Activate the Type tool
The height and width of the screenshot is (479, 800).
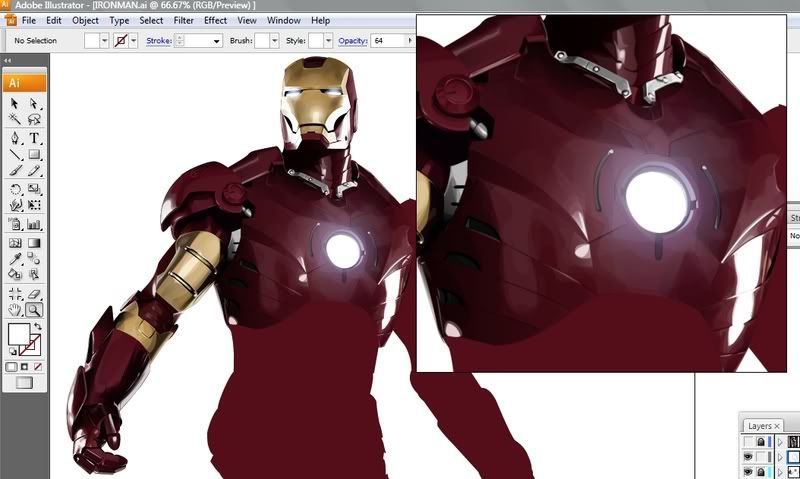tap(34, 138)
